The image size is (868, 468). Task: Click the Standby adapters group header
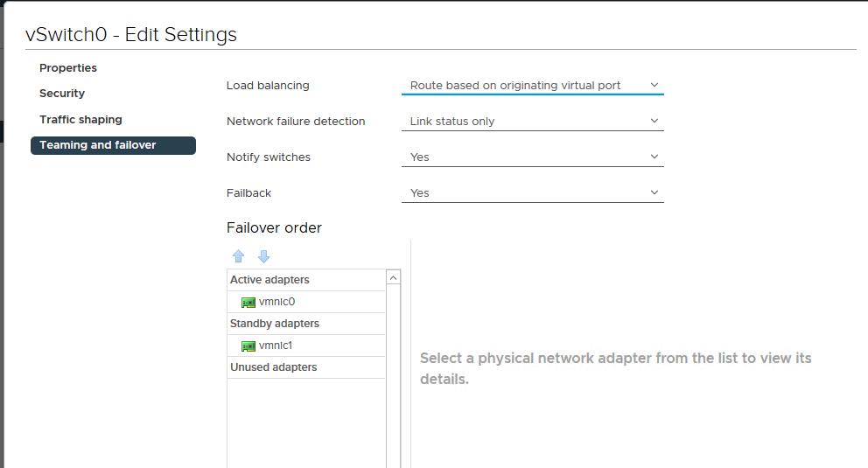(x=275, y=324)
